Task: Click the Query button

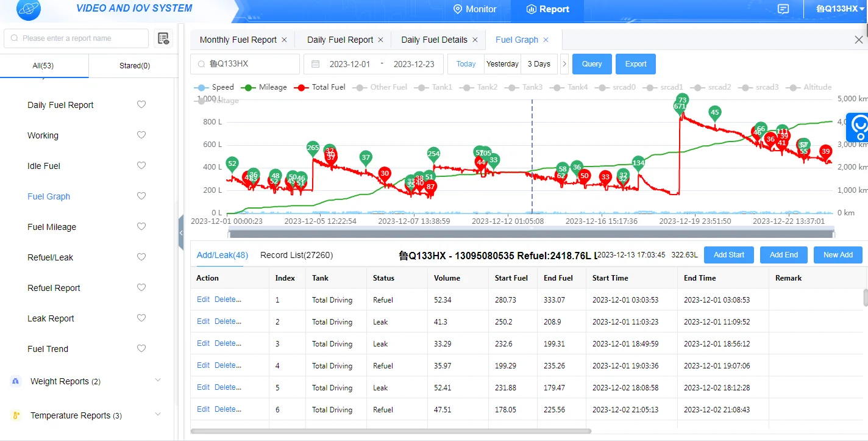Action: [x=592, y=64]
